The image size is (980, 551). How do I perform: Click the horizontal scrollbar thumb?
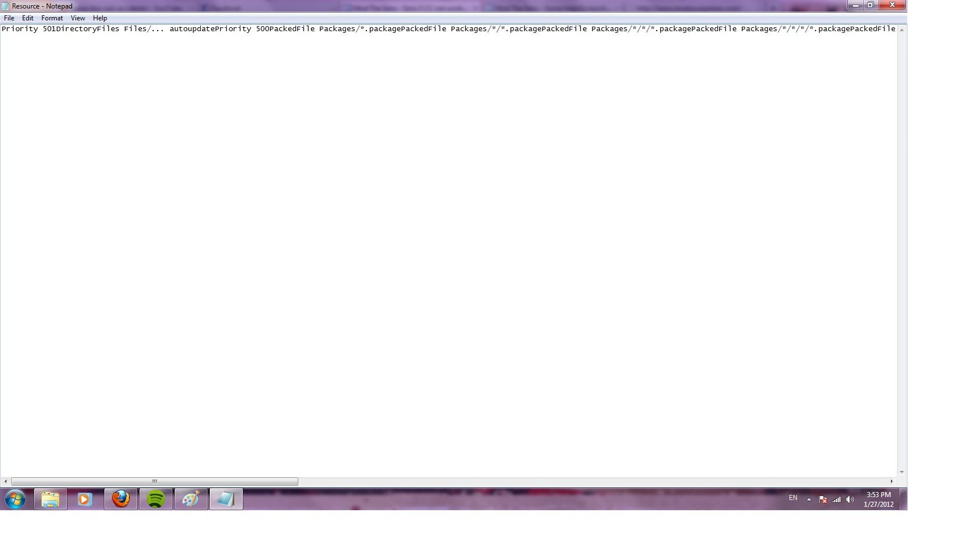click(x=154, y=481)
